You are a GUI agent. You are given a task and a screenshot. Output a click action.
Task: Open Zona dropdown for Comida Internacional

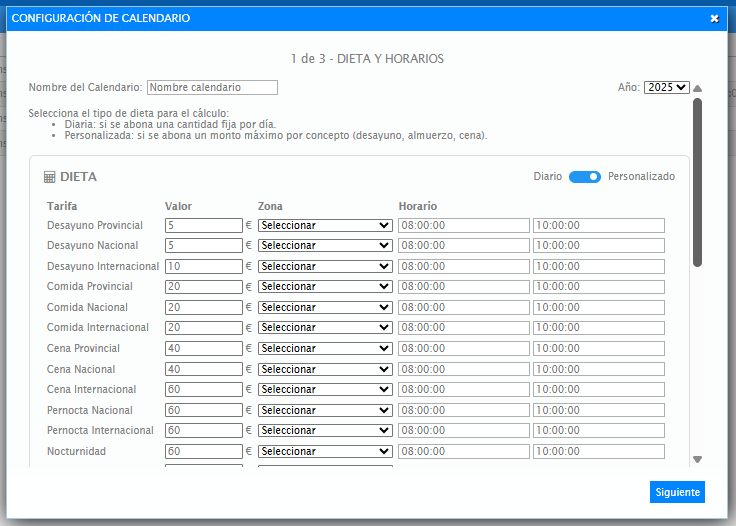pos(325,328)
